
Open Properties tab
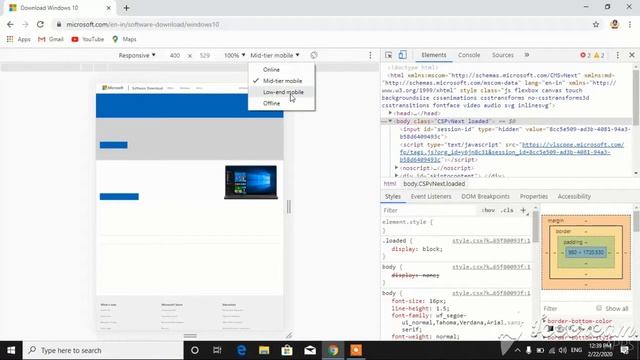pos(533,196)
